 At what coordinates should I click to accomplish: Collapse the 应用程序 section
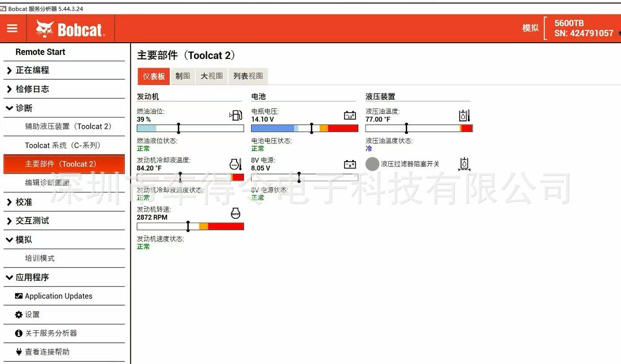point(64,277)
